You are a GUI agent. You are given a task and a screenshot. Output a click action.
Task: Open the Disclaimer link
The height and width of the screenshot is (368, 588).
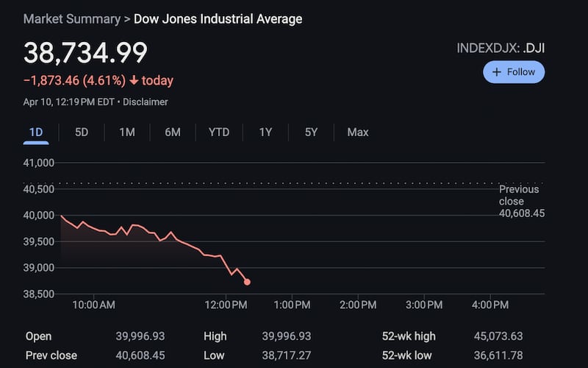[146, 102]
